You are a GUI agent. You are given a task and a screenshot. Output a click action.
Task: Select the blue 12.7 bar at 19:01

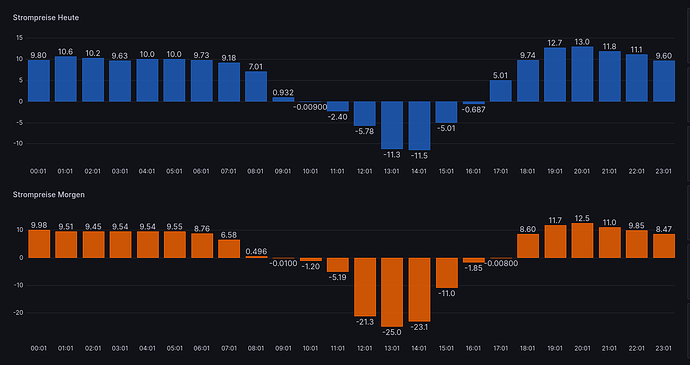click(x=555, y=75)
